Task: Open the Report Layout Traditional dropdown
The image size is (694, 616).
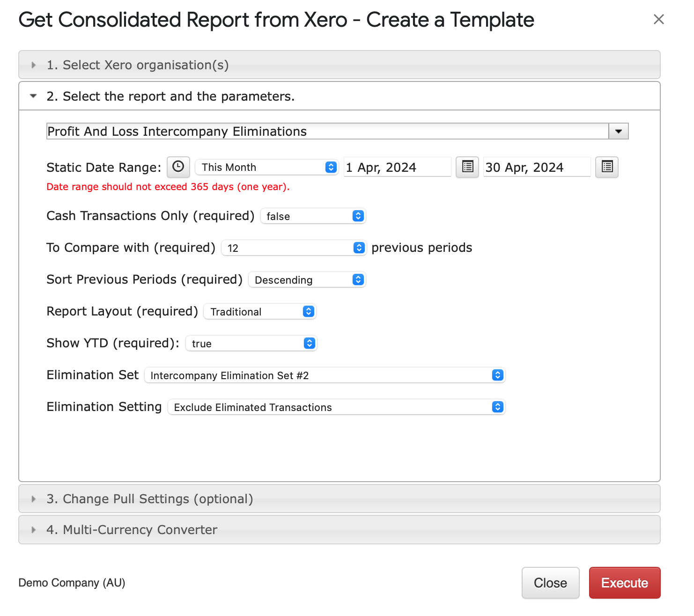Action: click(x=260, y=312)
